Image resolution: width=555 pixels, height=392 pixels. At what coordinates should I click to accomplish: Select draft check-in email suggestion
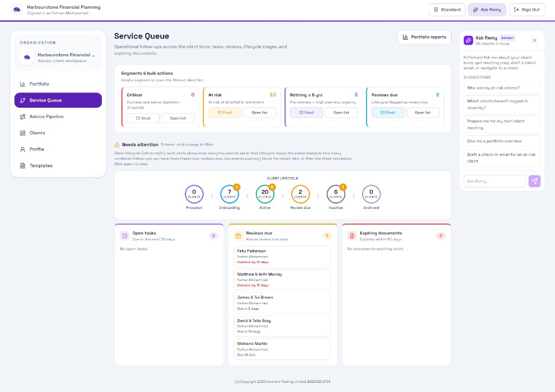502,158
